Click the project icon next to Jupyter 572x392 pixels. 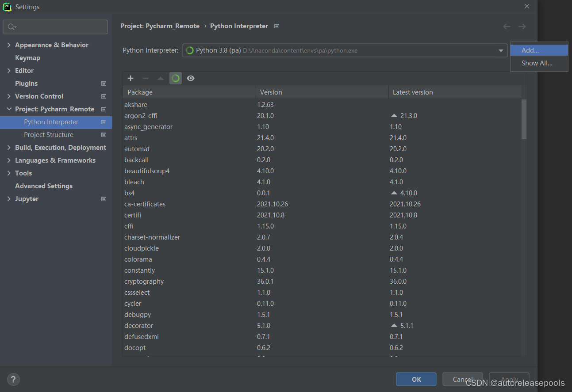pyautogui.click(x=104, y=199)
